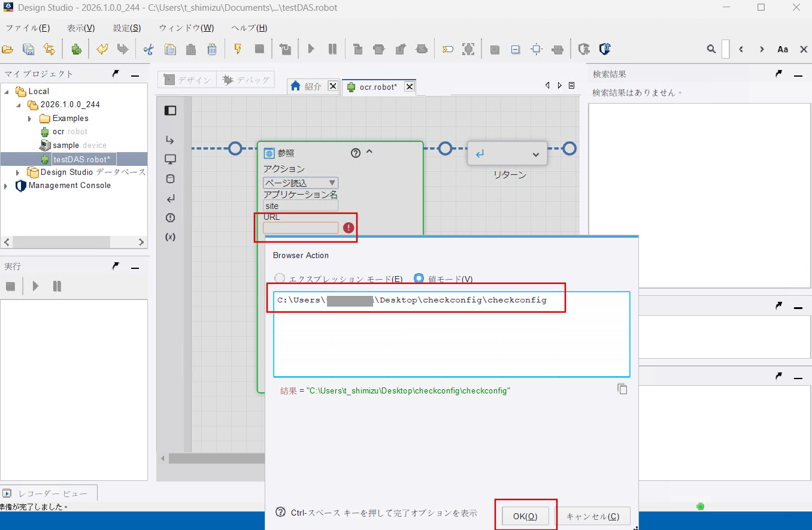Go to previous search match arrow
The width and height of the screenshot is (812, 530).
click(x=741, y=49)
